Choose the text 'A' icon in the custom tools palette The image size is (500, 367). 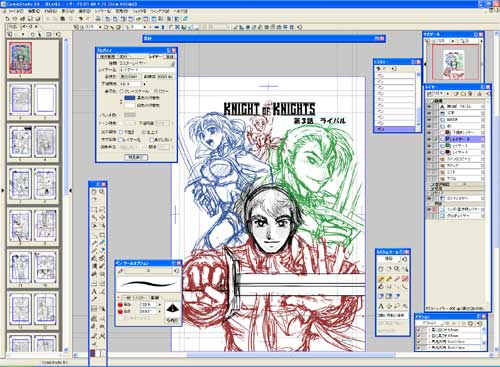(381, 306)
